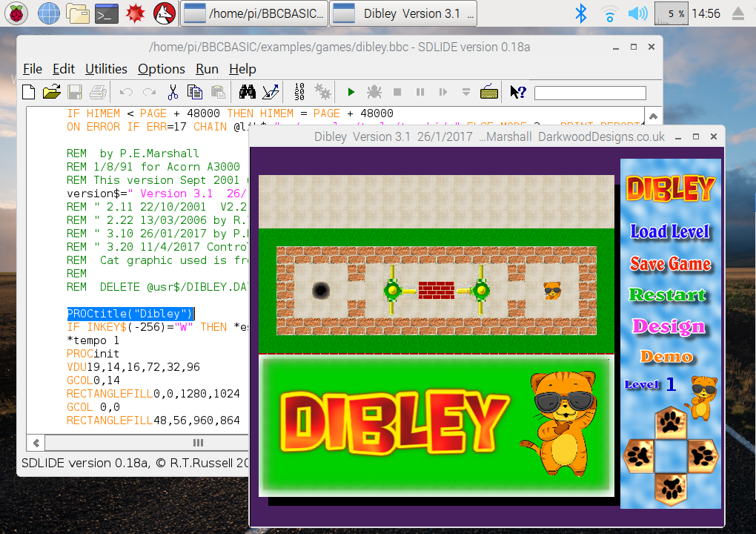Open the Options menu

161,69
